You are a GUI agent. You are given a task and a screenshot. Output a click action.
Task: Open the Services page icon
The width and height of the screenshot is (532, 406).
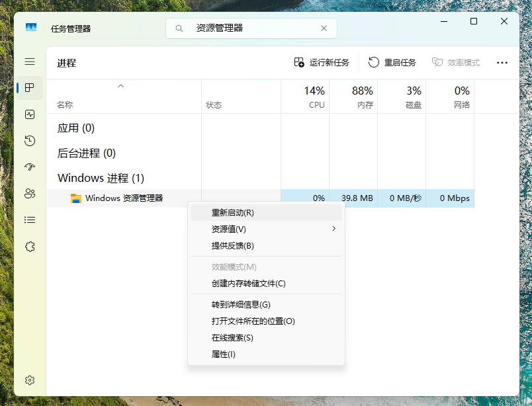[29, 246]
